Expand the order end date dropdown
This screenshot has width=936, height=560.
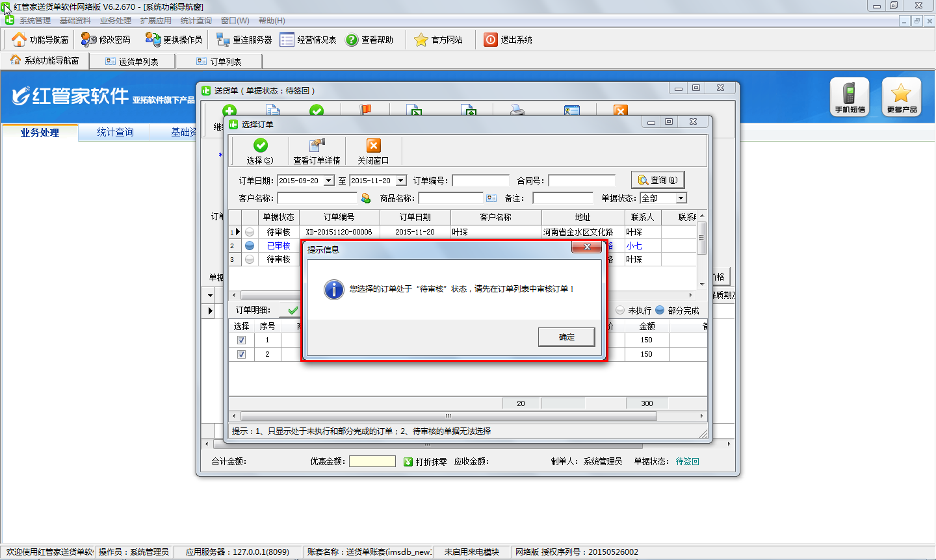401,181
